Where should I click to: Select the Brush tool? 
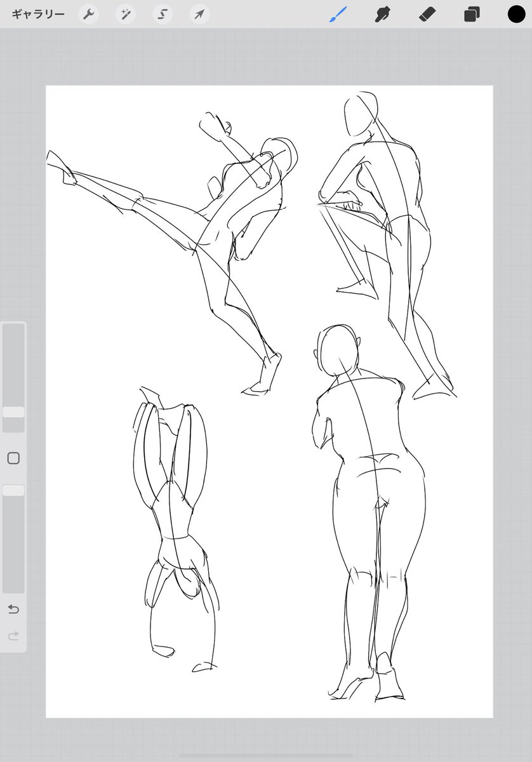338,14
